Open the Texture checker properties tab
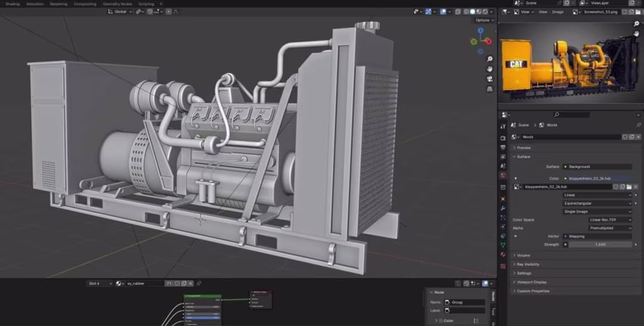 click(503, 266)
